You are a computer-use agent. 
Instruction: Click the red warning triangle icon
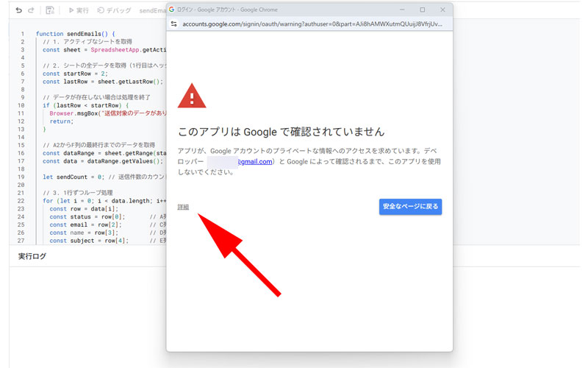[192, 96]
